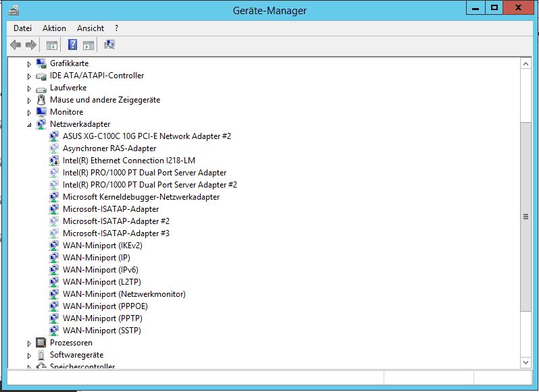Click the scrollbar up arrow
This screenshot has width=539, height=392.
[525, 63]
